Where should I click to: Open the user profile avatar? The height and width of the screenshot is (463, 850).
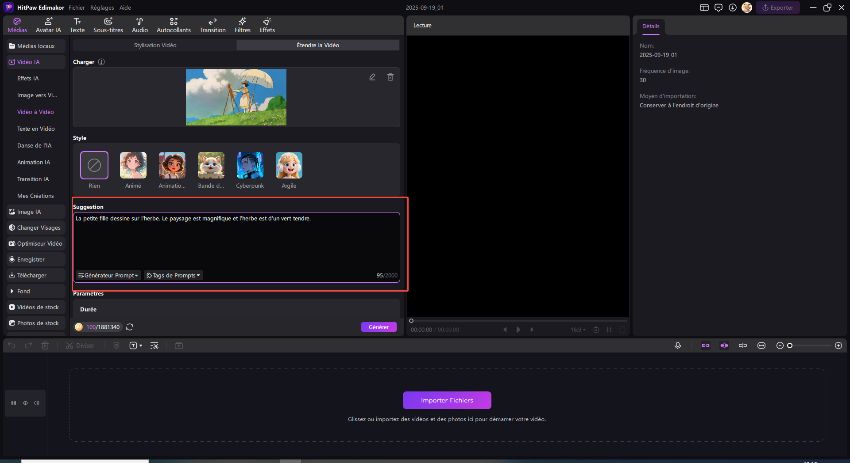coord(747,8)
